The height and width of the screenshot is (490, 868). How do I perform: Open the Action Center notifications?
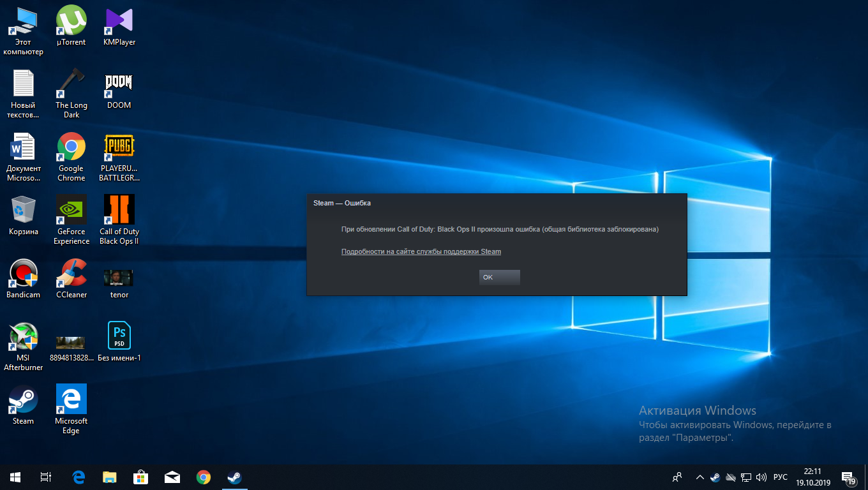point(849,477)
